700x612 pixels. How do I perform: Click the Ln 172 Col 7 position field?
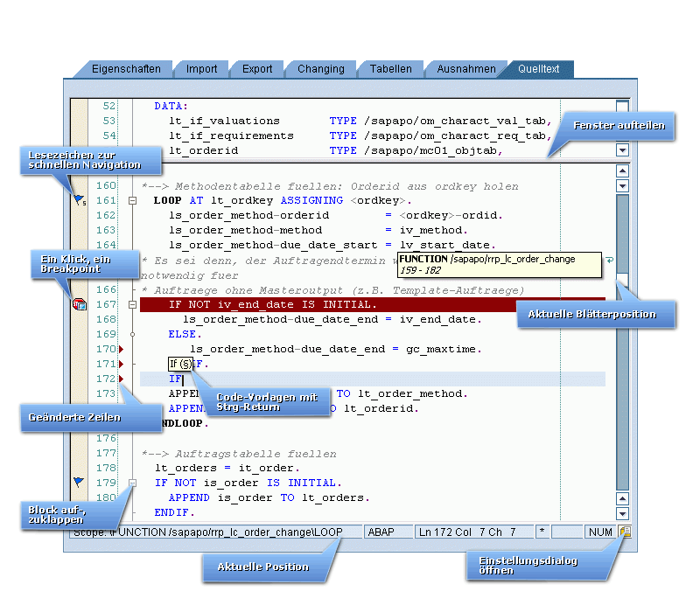474,532
